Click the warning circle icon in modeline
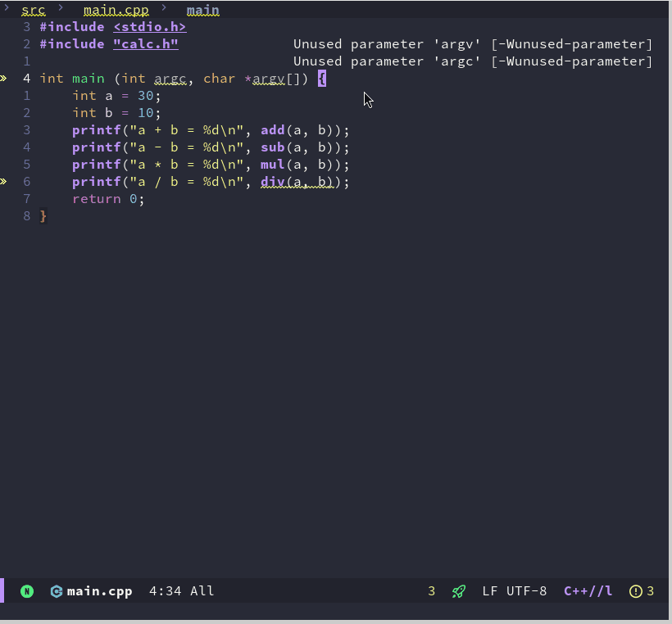 [x=636, y=591]
